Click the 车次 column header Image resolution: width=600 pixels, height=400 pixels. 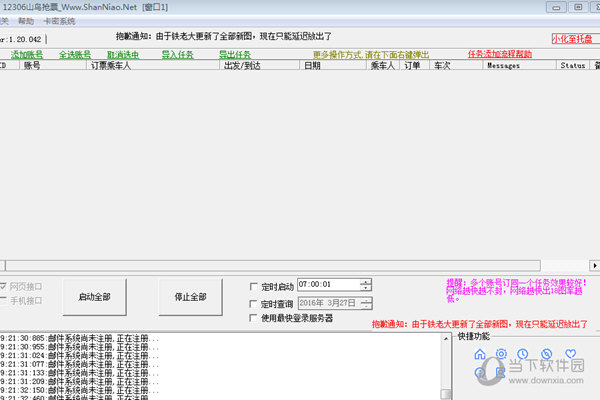[x=456, y=65]
